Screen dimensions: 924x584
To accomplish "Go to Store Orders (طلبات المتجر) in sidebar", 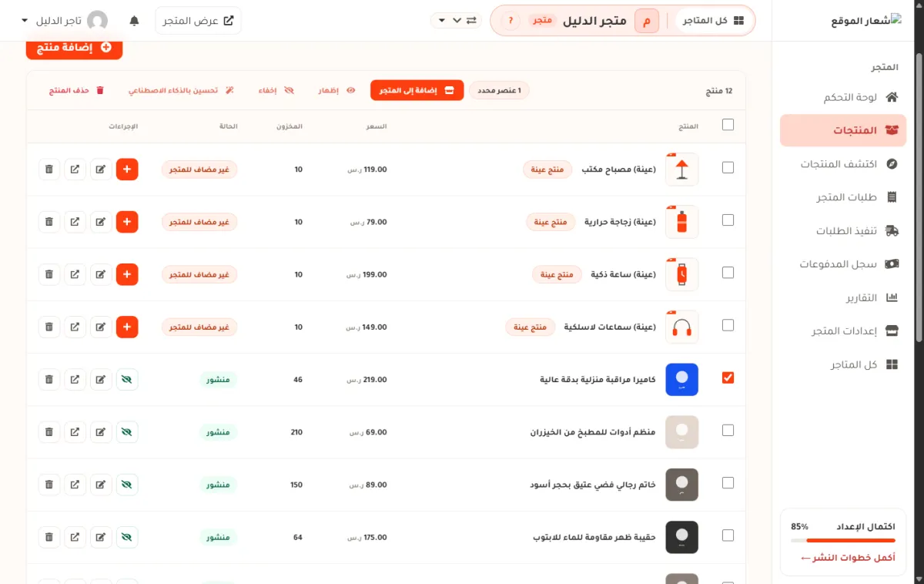I will 843,197.
